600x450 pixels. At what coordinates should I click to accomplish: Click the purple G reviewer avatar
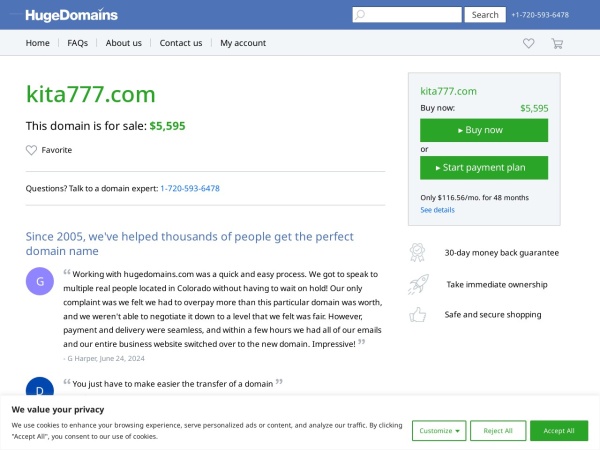40,281
